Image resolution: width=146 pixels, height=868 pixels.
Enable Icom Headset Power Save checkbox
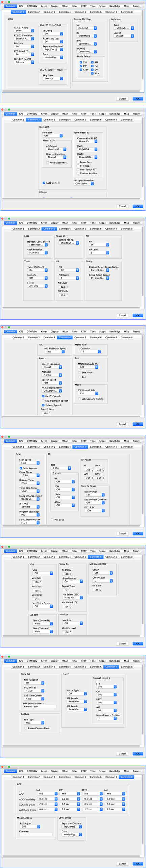tap(78, 162)
